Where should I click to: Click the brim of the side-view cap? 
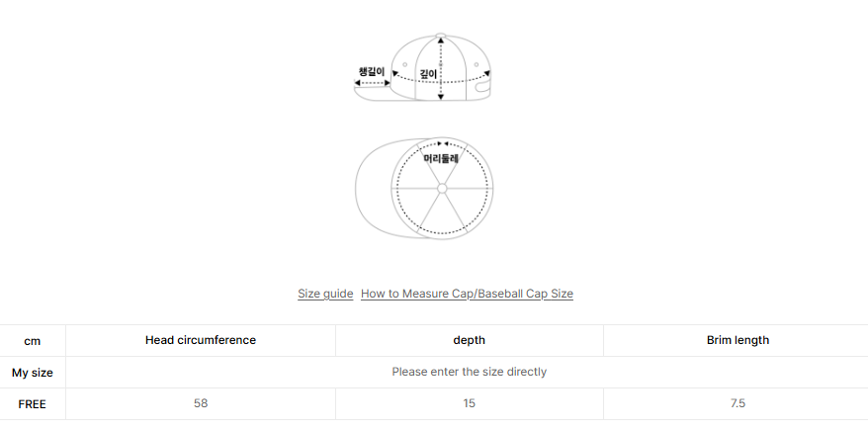371,91
